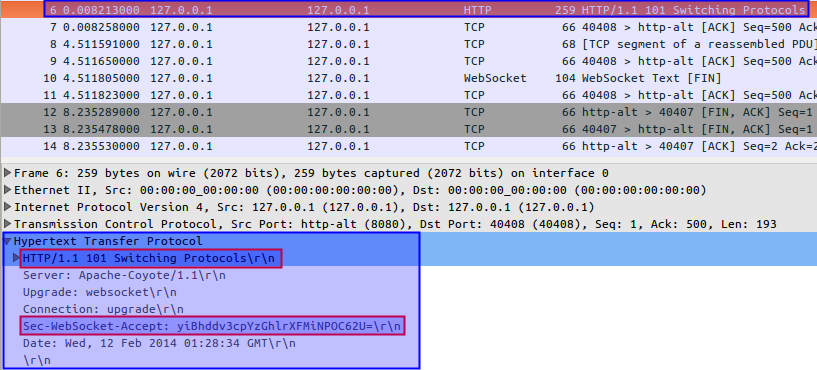
Task: Click length value 104 in packet 10
Action: 565,78
